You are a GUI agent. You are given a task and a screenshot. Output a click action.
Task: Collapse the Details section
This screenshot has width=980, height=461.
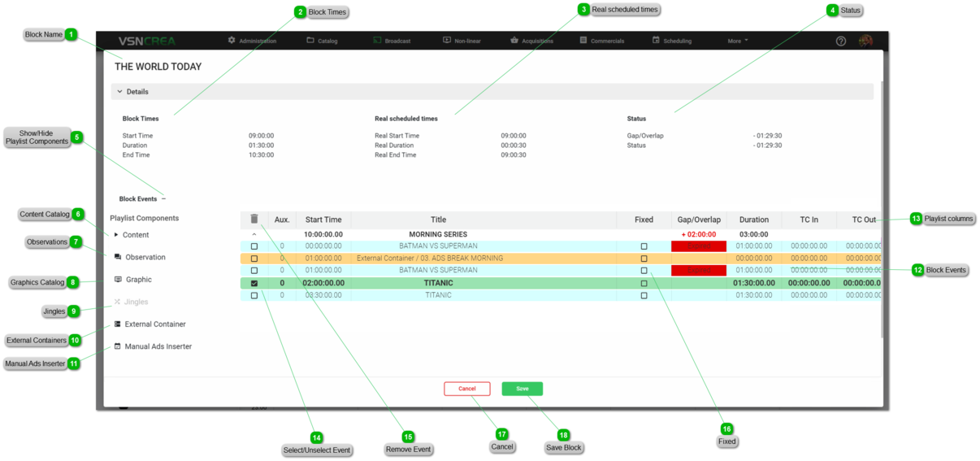pos(120,92)
